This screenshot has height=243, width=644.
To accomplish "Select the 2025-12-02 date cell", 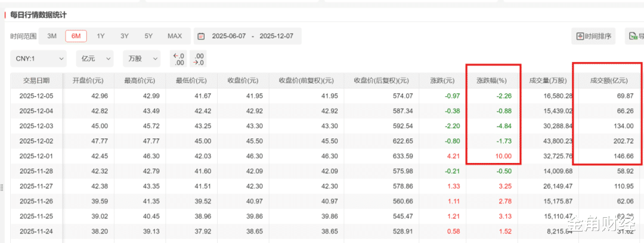I will [36, 141].
